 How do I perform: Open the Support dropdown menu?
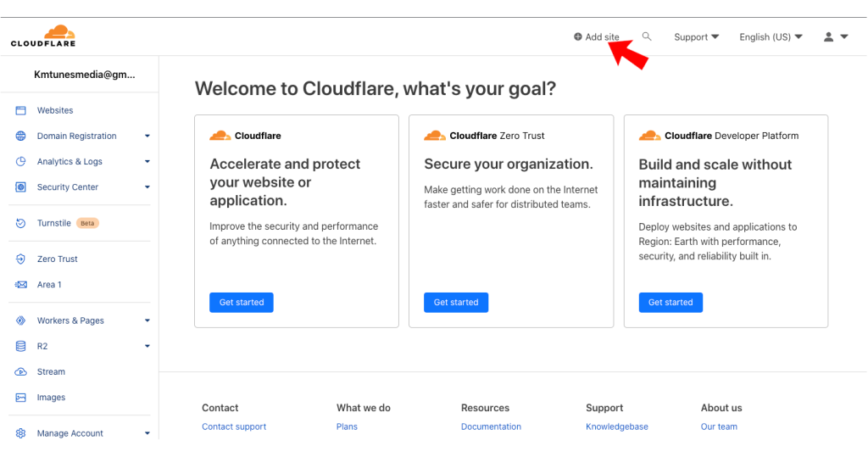click(697, 37)
